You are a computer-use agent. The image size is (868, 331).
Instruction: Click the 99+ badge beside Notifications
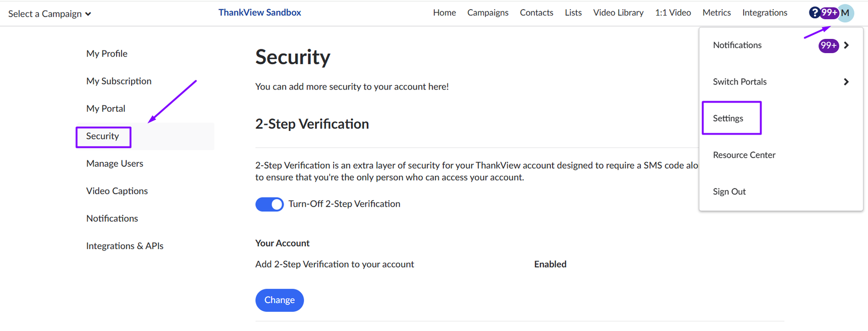[x=828, y=45]
